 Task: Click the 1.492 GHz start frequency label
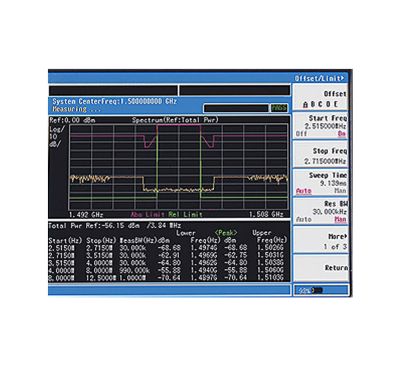coord(86,214)
